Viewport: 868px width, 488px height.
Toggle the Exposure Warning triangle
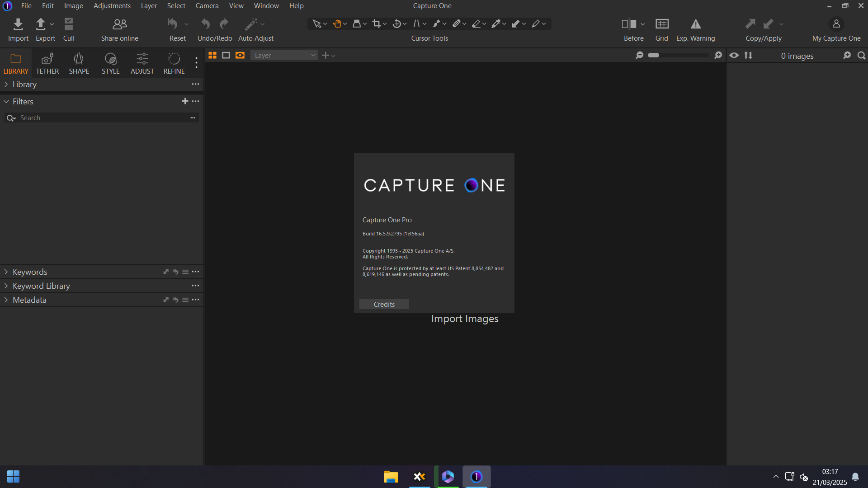[x=696, y=24]
